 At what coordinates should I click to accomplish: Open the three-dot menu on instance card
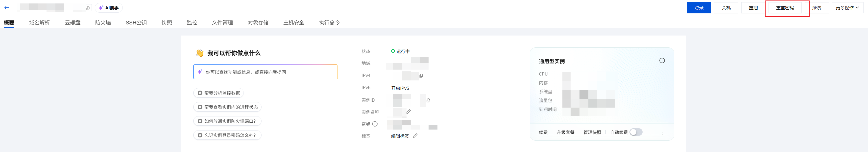(662, 133)
